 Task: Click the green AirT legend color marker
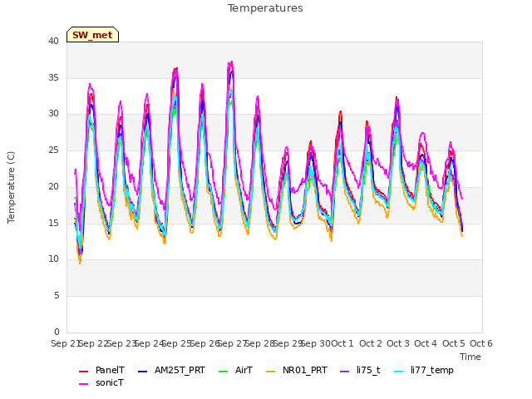coord(224,372)
